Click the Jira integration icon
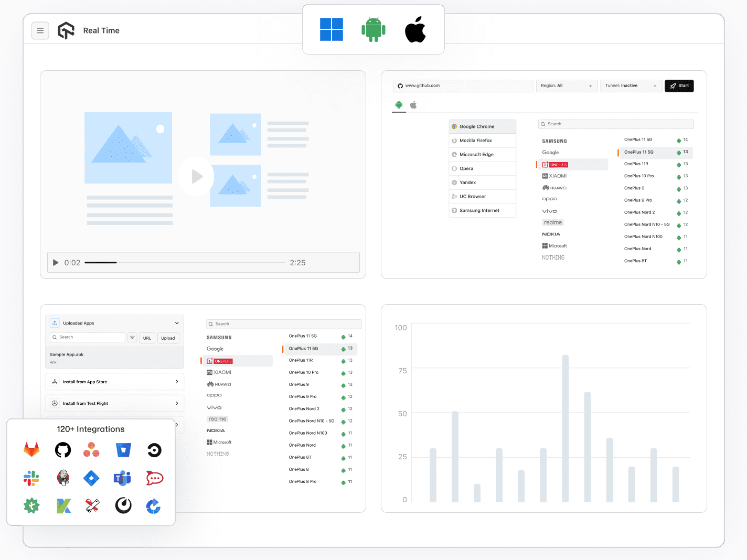The width and height of the screenshot is (747, 560). [91, 478]
